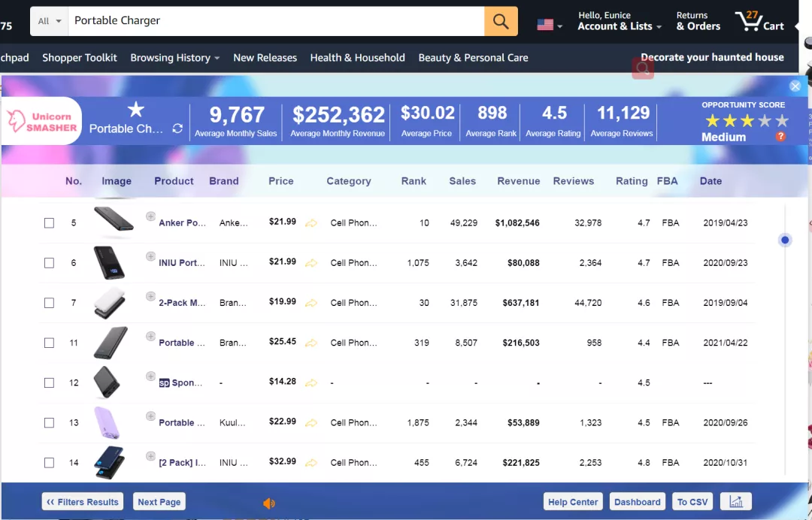Click the share arrow next to $21.99 in row 5
Viewport: 812px width, 520px height.
[311, 223]
